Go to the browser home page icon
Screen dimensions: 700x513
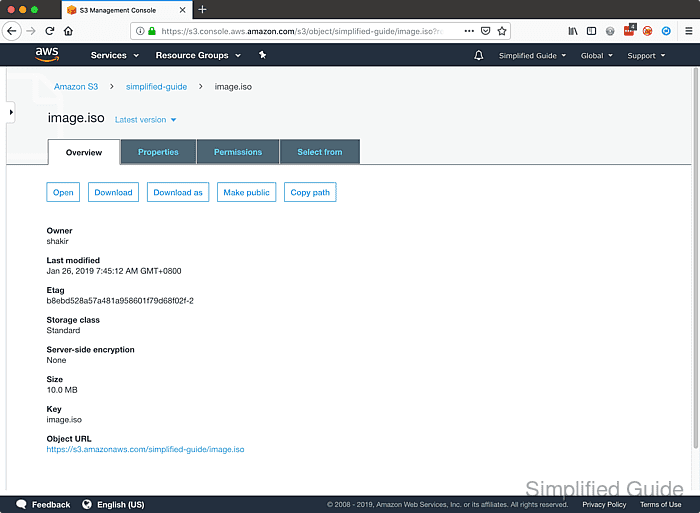click(x=68, y=31)
